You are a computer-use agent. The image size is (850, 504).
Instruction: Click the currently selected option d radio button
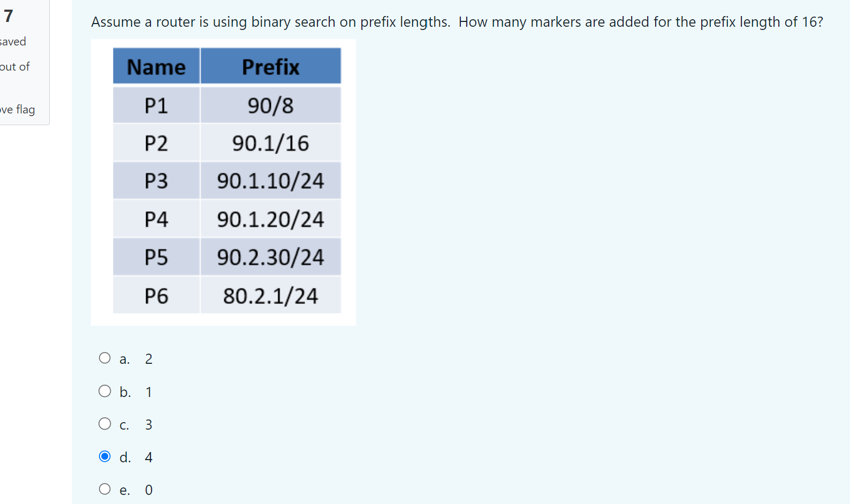coord(105,456)
